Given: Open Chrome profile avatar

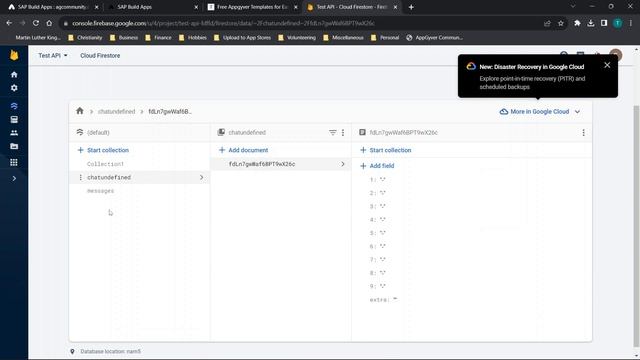Looking at the screenshot, I should (x=618, y=23).
